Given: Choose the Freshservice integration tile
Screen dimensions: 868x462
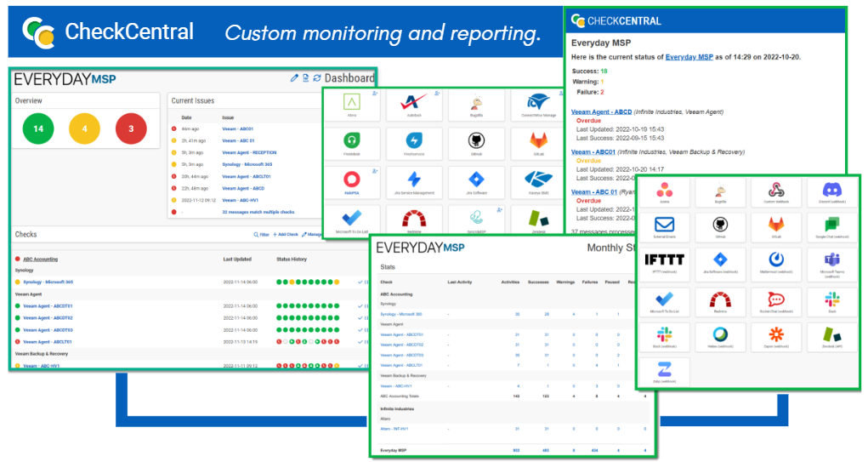Looking at the screenshot, I should point(414,143).
